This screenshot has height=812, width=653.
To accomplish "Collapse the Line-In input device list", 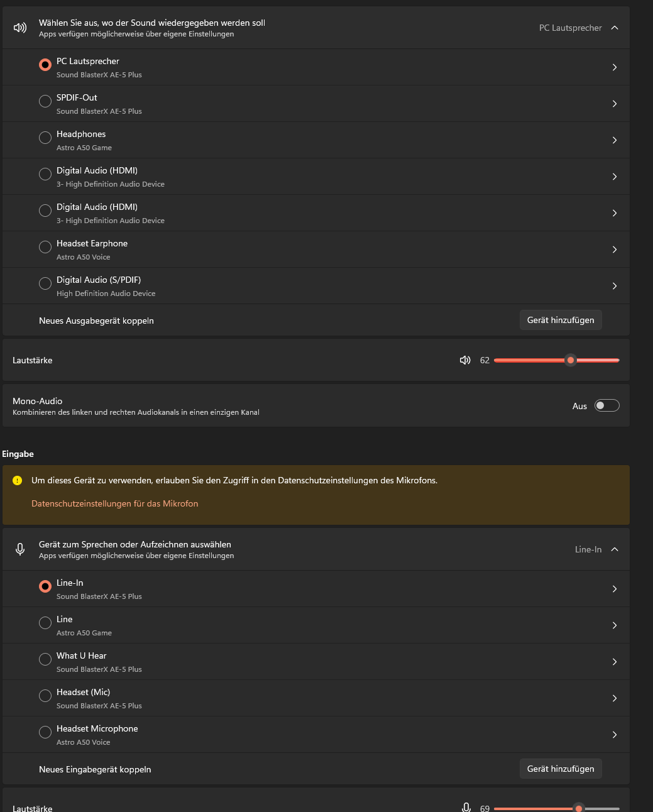I will [615, 549].
